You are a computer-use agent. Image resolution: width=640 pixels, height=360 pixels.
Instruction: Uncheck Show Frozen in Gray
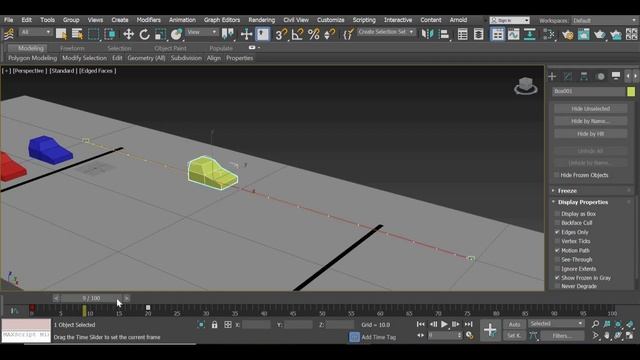[557, 278]
